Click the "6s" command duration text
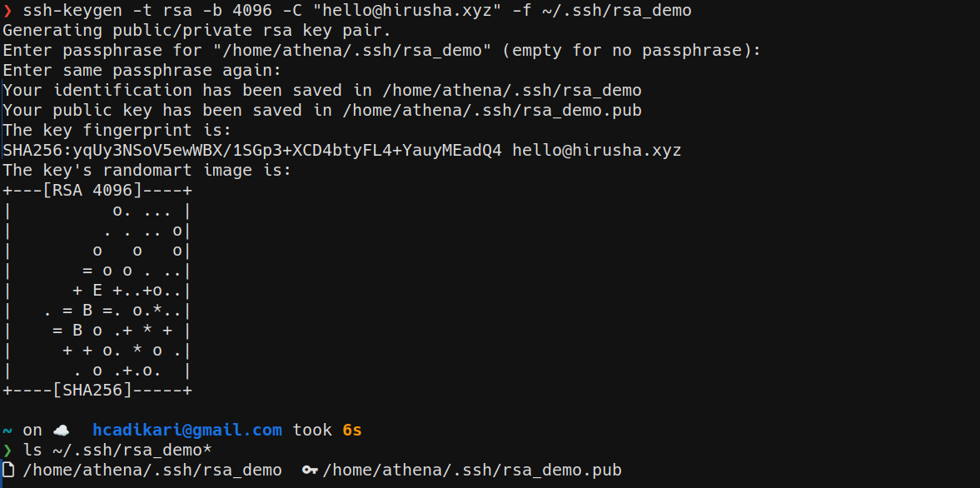Viewport: 980px width, 488px height. [x=352, y=431]
